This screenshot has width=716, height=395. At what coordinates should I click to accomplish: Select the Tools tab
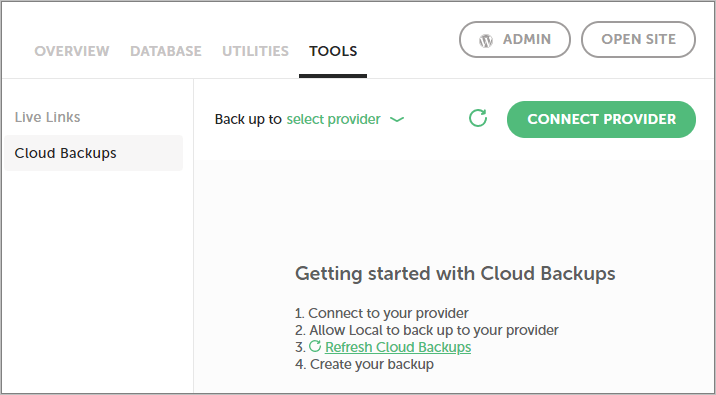tap(333, 51)
